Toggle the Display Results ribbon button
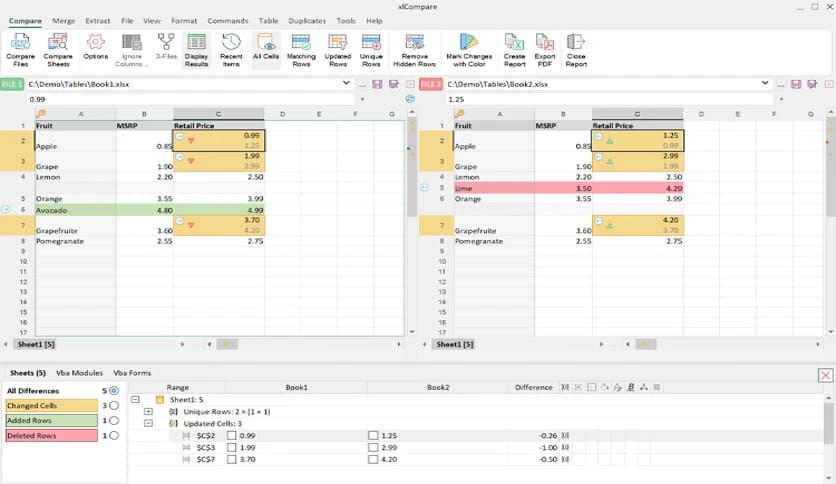 coord(196,50)
